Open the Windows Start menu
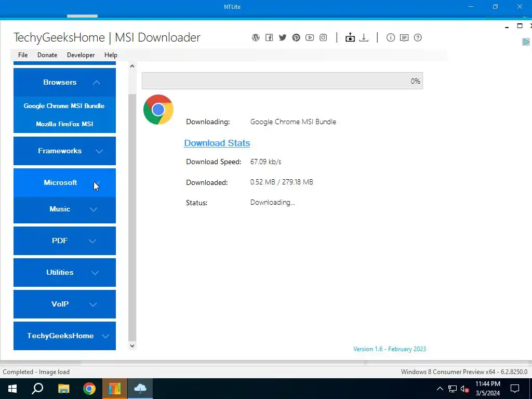532x399 pixels. pos(12,389)
